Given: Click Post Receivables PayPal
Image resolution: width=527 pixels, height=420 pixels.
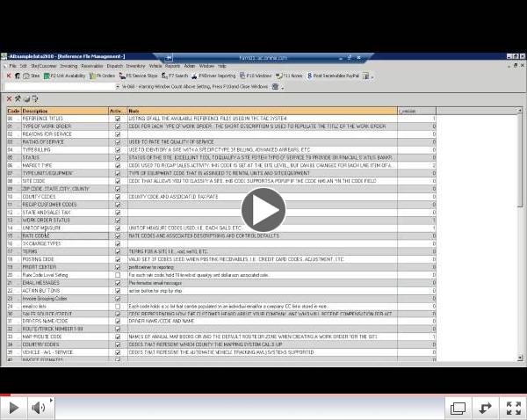Looking at the screenshot, I should [x=333, y=76].
